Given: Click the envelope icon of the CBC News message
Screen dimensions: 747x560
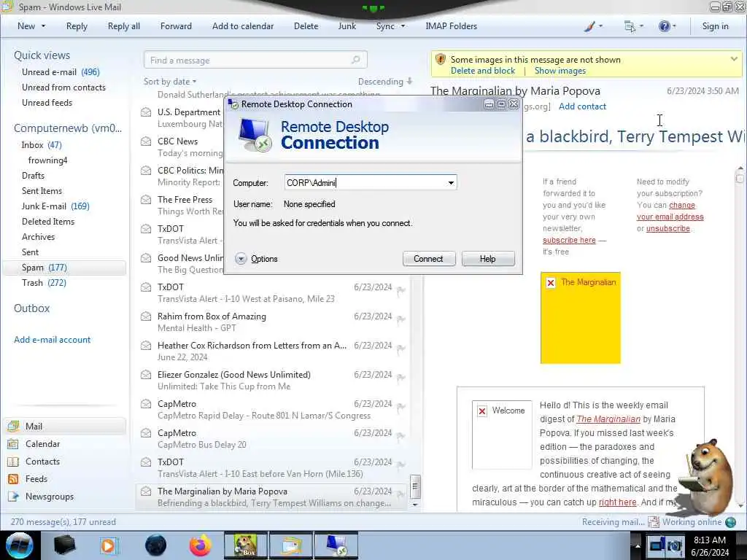Looking at the screenshot, I should click(x=146, y=141).
